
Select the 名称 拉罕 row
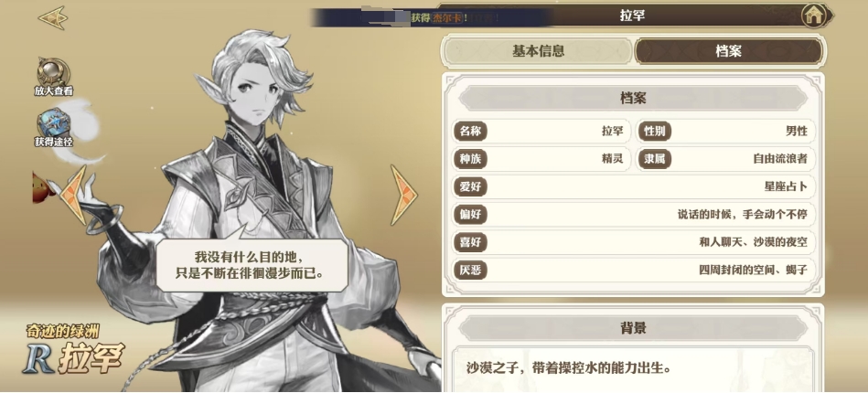tap(541, 132)
